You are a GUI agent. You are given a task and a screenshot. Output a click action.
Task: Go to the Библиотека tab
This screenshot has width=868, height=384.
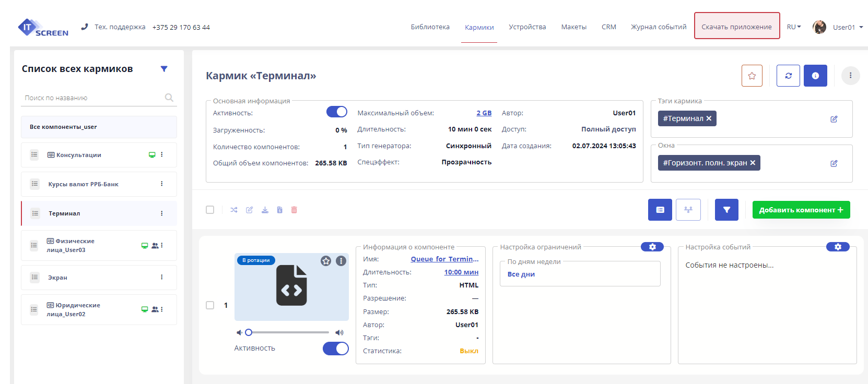[x=430, y=27]
